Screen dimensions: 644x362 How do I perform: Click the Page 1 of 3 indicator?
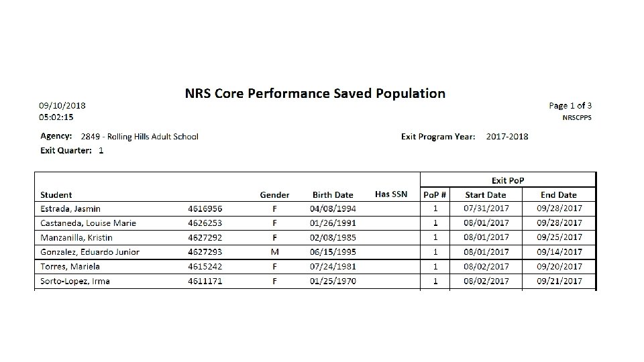[x=570, y=105]
